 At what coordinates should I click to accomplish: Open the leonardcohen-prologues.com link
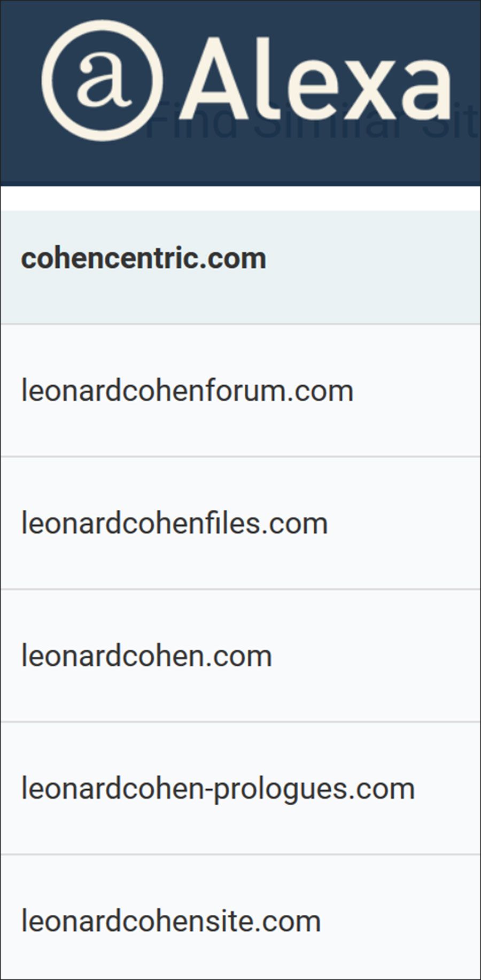(x=218, y=789)
